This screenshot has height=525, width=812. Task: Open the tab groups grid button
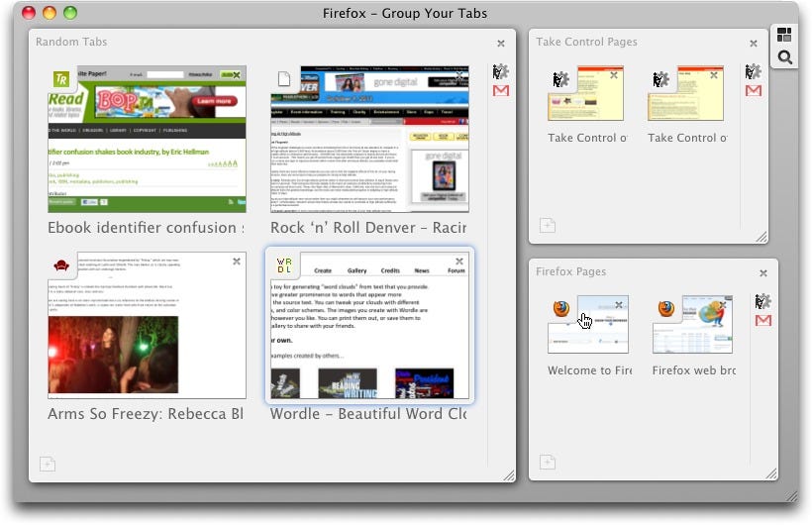(x=784, y=36)
